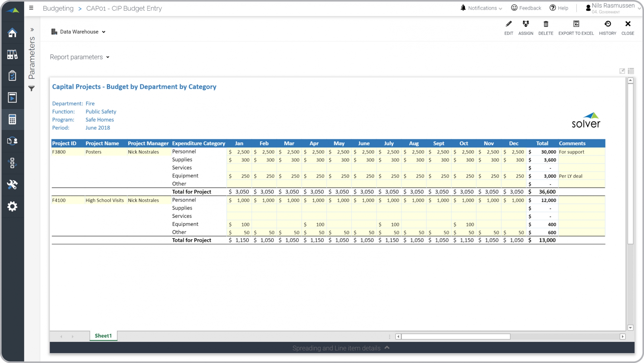This screenshot has width=644, height=363.
Task: Expand the Report parameters section
Action: coord(79,57)
